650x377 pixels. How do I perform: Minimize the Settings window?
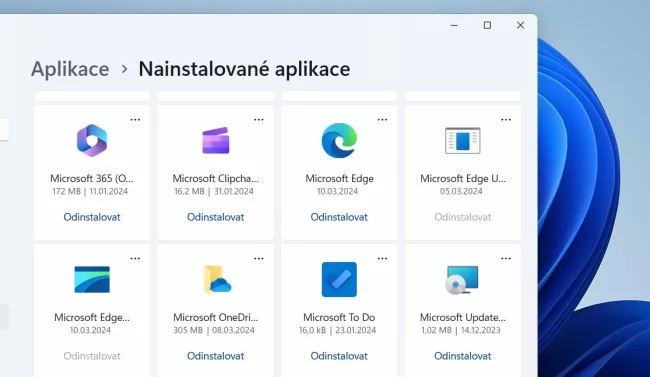(454, 25)
